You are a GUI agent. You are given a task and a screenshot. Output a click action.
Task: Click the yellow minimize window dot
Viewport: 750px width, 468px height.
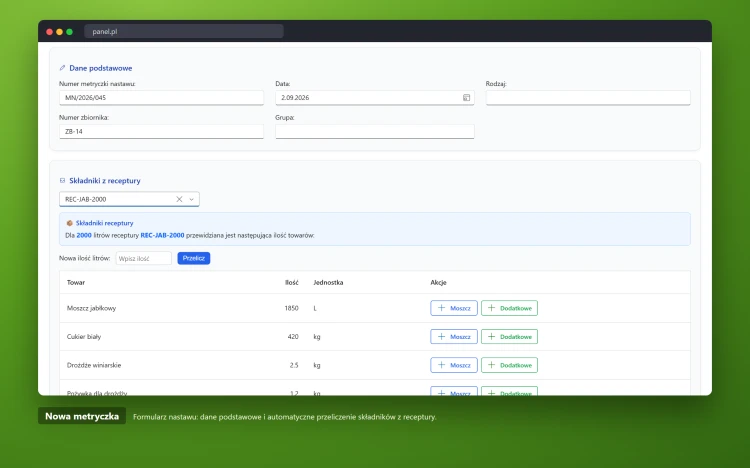point(59,32)
